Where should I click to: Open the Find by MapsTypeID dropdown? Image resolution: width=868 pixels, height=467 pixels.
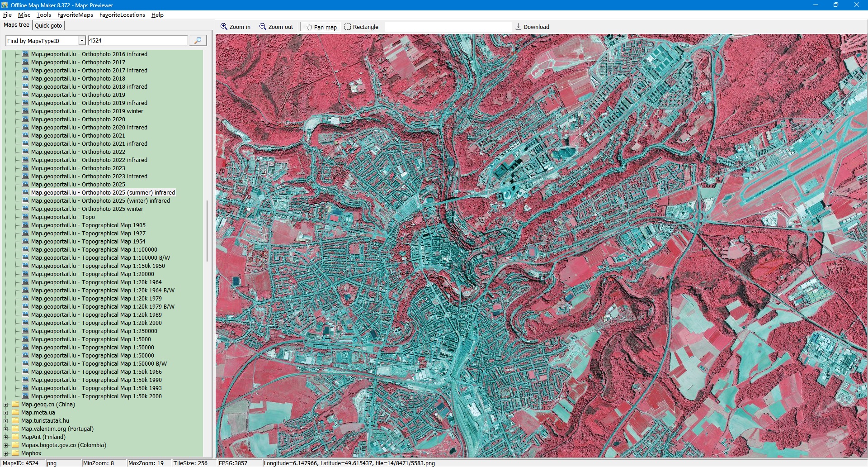[x=82, y=41]
